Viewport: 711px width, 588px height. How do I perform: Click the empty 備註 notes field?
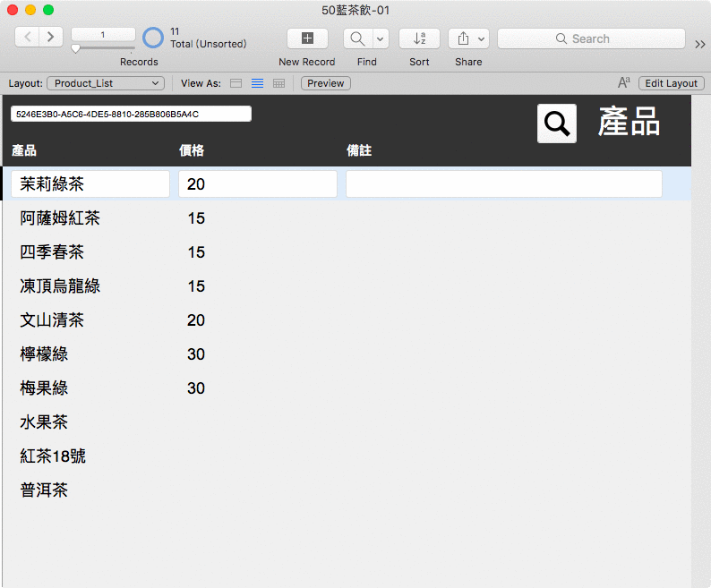504,184
